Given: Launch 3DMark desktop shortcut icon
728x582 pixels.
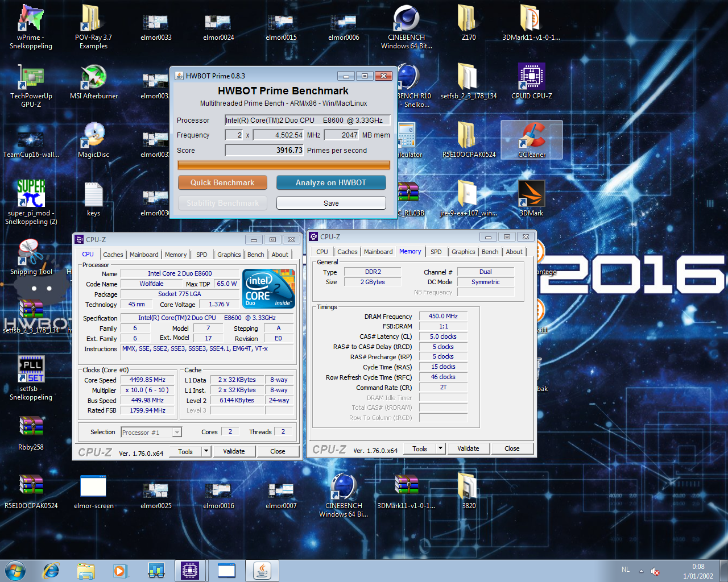Looking at the screenshot, I should point(532,194).
